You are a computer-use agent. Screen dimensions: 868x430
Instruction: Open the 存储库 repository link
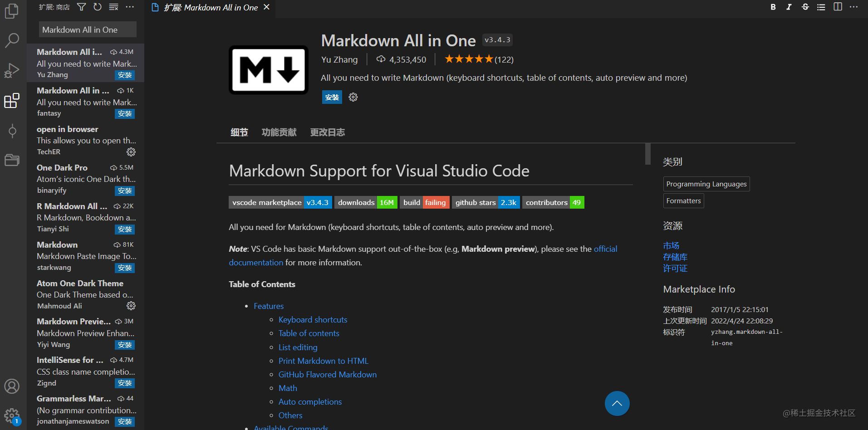(675, 257)
